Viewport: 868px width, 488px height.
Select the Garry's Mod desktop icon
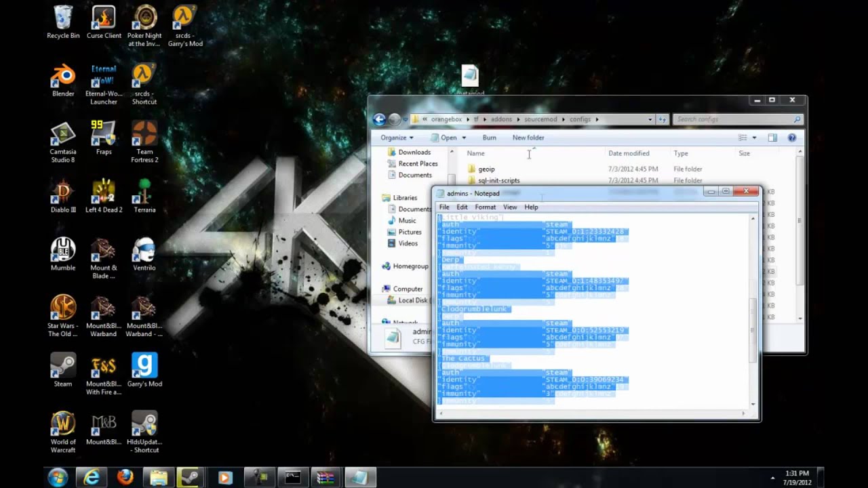point(144,371)
